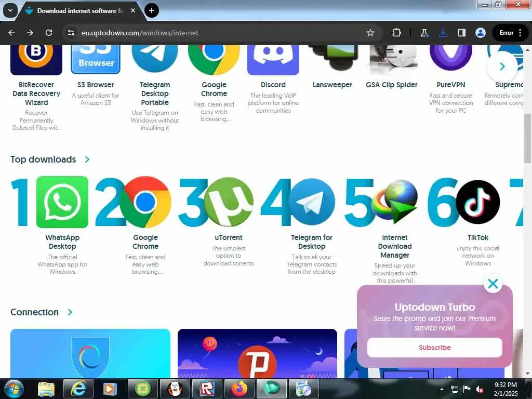This screenshot has width=532, height=399.
Task: Click the muted volume tray icon
Action: (x=480, y=389)
